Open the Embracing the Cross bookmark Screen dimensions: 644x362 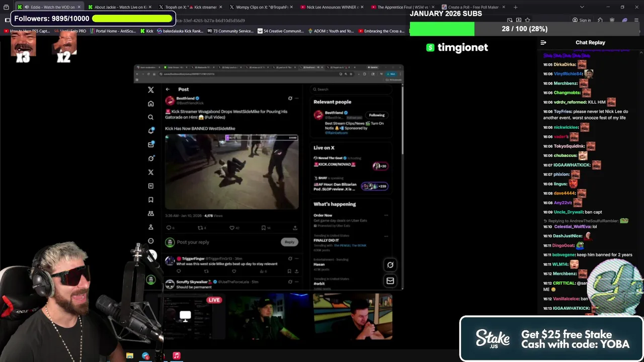click(x=381, y=31)
